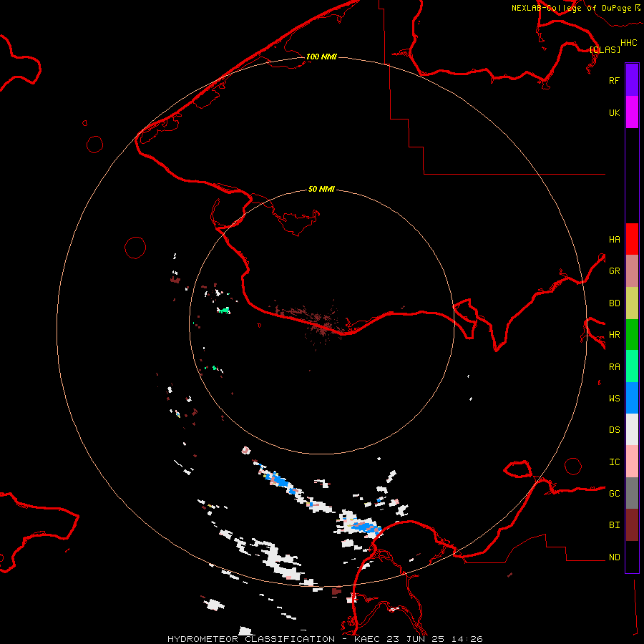This screenshot has width=644, height=644.
Task: Click the mint RA legend color swatch
Action: (x=632, y=366)
